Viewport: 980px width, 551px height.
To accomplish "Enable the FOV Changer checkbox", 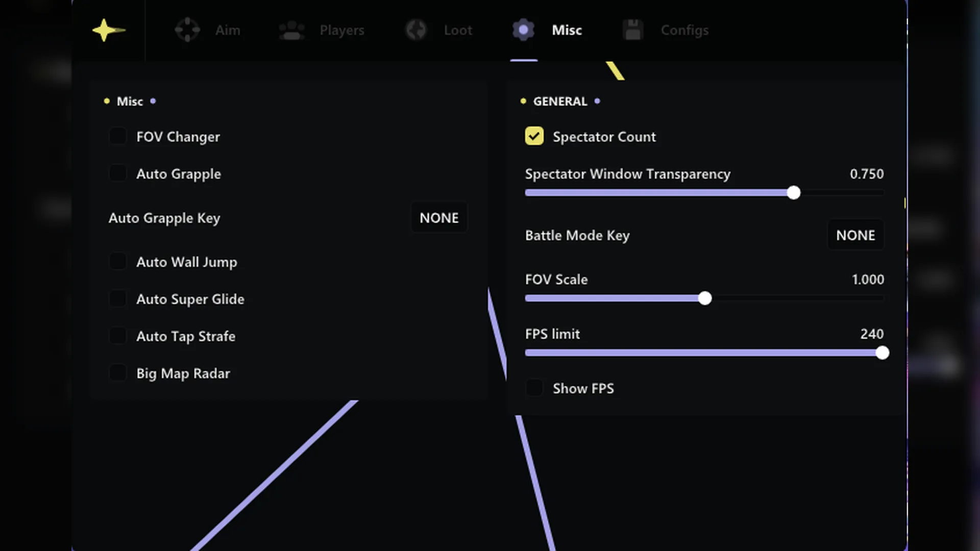I will pos(118,136).
